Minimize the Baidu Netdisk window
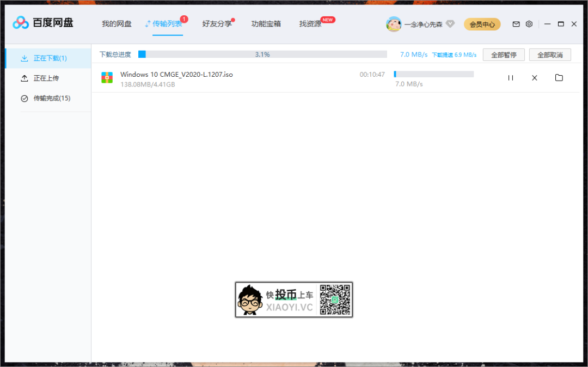 click(x=548, y=24)
